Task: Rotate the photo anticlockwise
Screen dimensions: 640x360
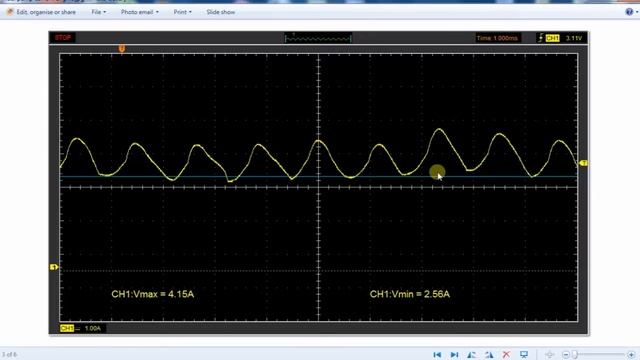Action: click(471, 354)
